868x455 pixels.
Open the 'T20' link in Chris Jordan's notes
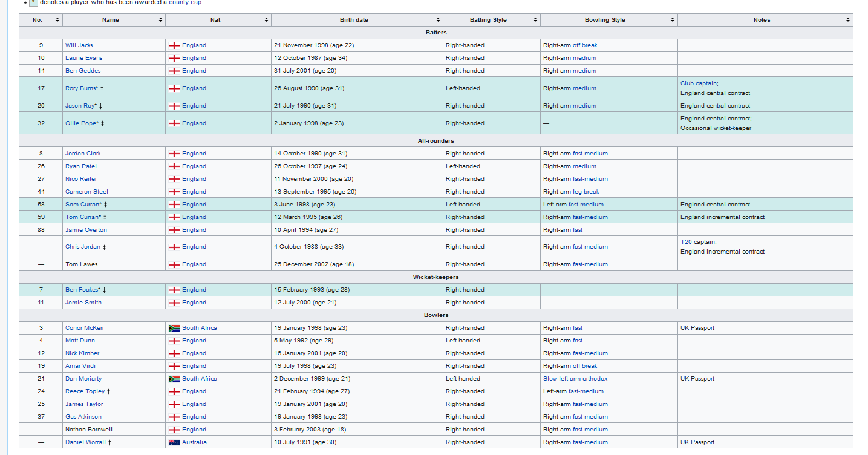coord(686,242)
